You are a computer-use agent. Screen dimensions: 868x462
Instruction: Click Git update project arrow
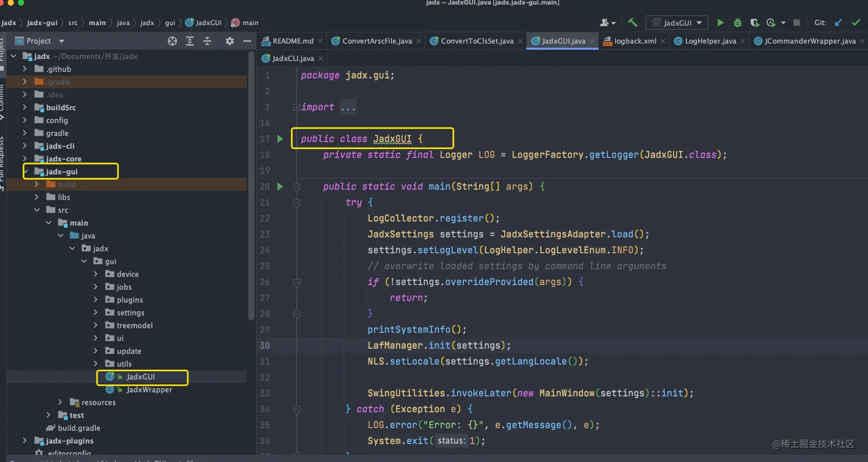[x=838, y=23]
